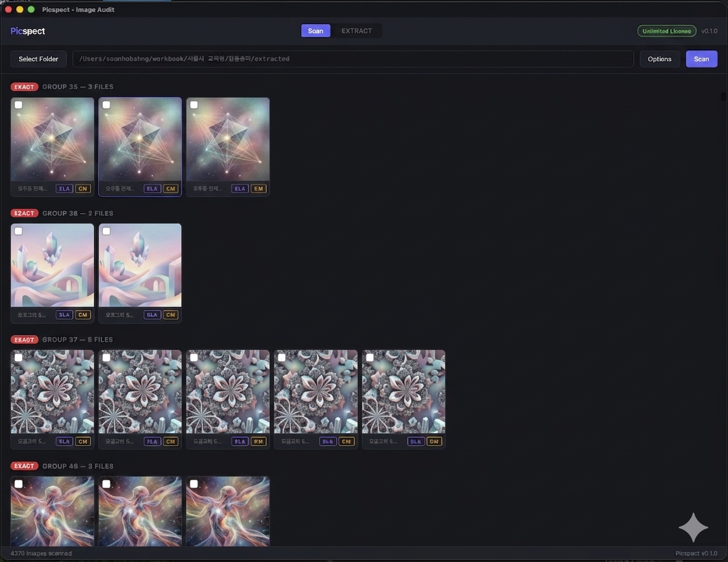Image resolution: width=728 pixels, height=562 pixels.
Task: Check the first thumbnail checkbox in Group 35
Action: [18, 104]
